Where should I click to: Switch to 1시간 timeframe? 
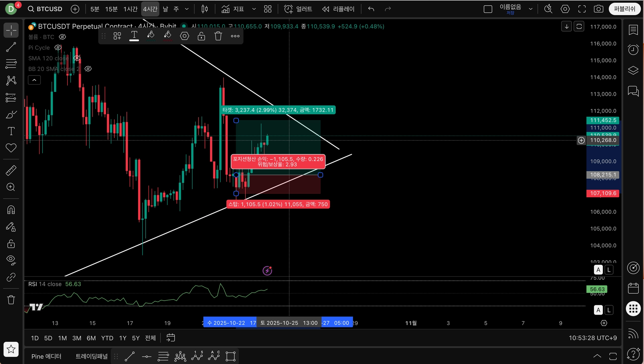(x=130, y=9)
